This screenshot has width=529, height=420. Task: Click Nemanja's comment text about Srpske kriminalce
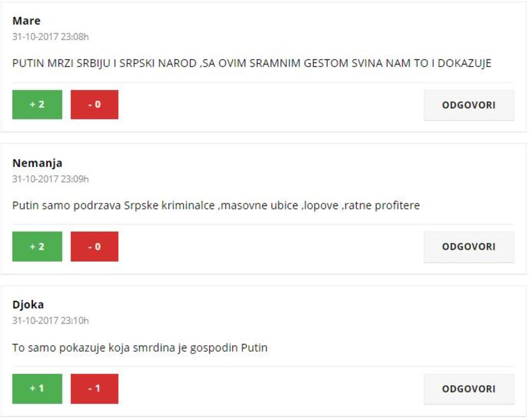216,205
